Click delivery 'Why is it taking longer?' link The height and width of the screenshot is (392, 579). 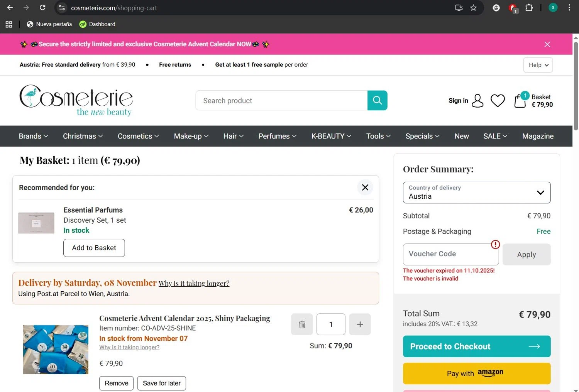pyautogui.click(x=194, y=283)
